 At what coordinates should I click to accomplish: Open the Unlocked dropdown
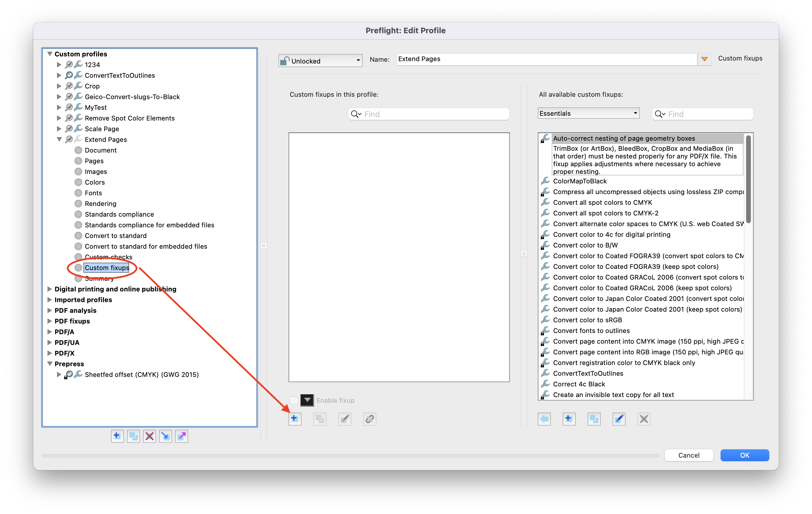point(320,61)
